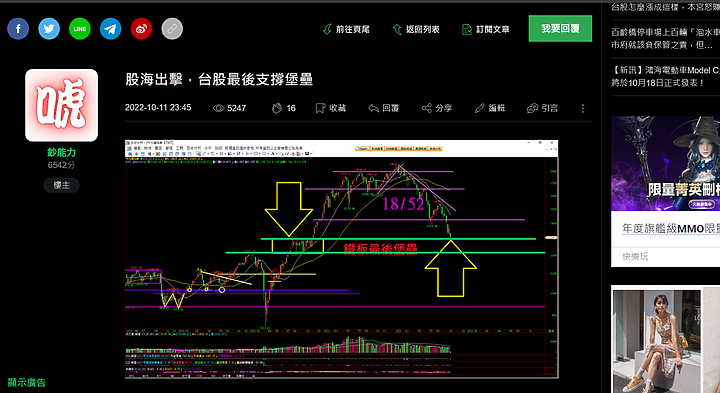Image resolution: width=720 pixels, height=393 pixels.
Task: Click the post title 股海出擊．台股最後支撐堡壘
Action: click(219, 79)
